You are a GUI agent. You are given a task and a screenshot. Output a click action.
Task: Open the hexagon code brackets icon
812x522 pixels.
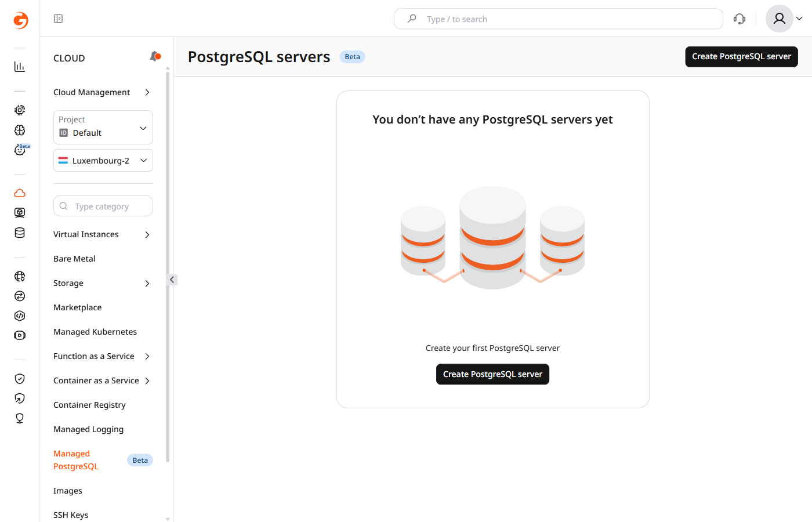click(x=20, y=316)
